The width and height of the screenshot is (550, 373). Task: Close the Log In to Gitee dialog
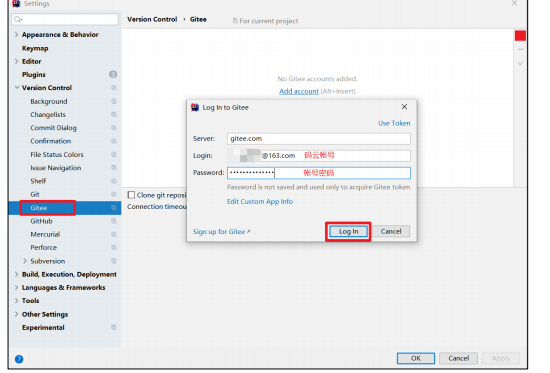(x=404, y=107)
